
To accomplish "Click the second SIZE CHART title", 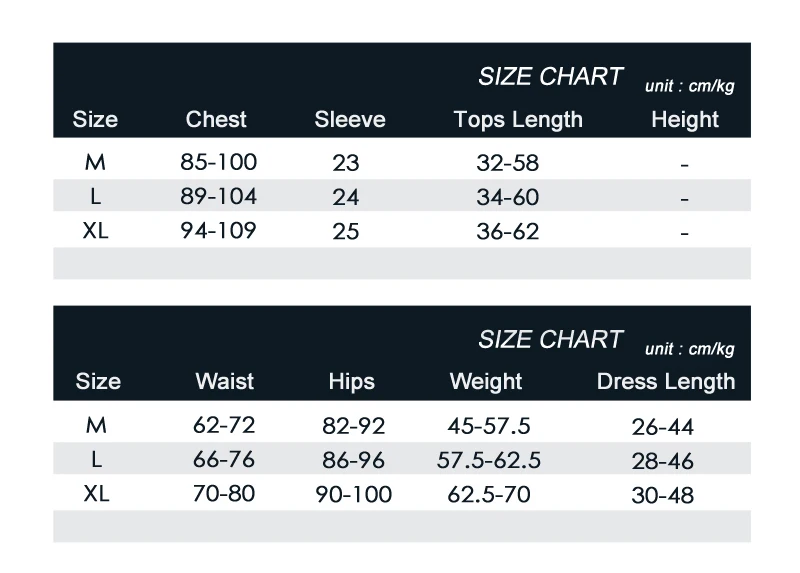I will coord(550,340).
